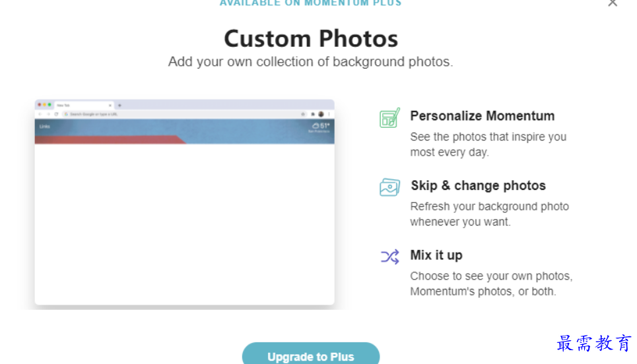Click the Mix it up heading
The width and height of the screenshot is (637, 364).
coord(436,255)
